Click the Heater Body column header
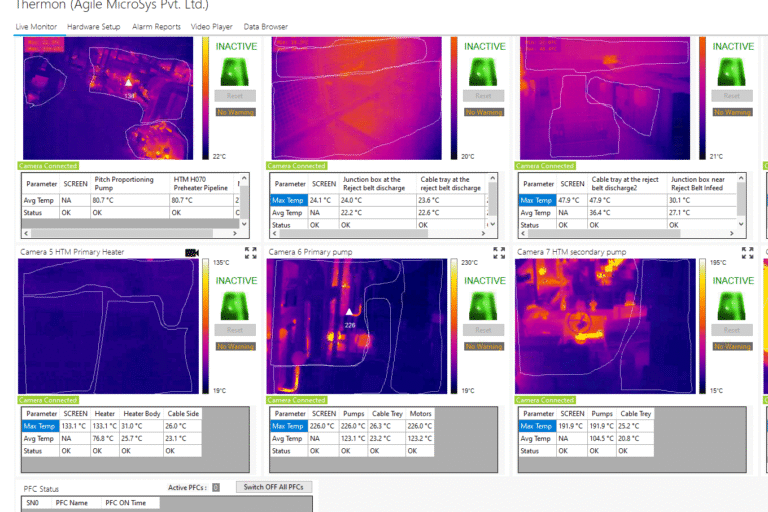Screen dimensions: 768x512 tap(142, 414)
